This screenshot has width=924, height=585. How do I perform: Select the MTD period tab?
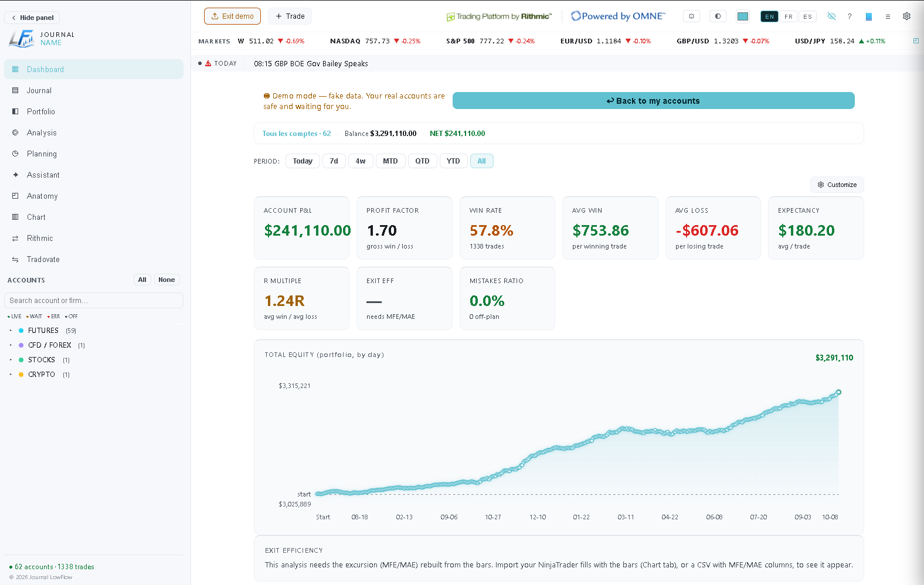pos(390,161)
